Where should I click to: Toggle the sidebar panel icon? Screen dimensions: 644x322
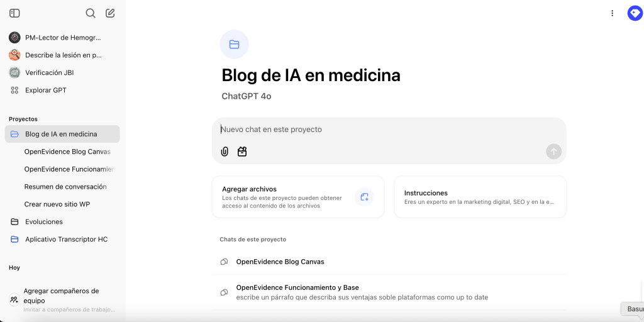point(14,13)
